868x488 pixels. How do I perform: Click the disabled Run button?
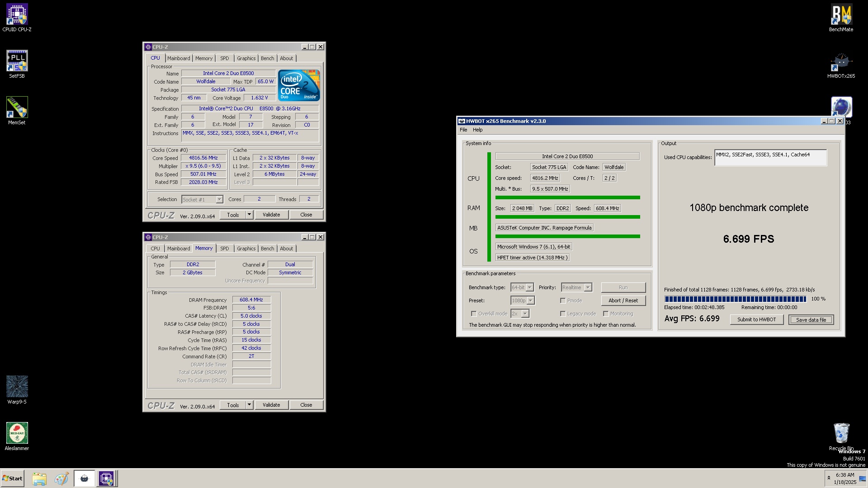pyautogui.click(x=623, y=287)
